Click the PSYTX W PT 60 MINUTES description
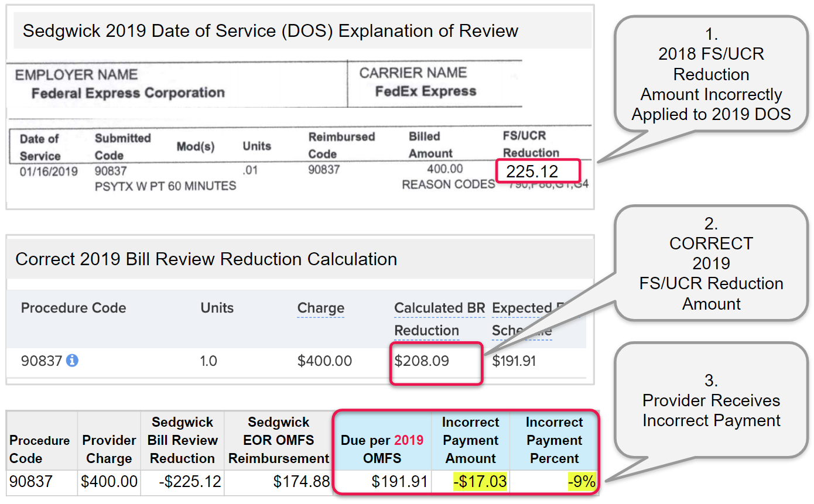Viewport: 814px width, 504px height. [165, 186]
